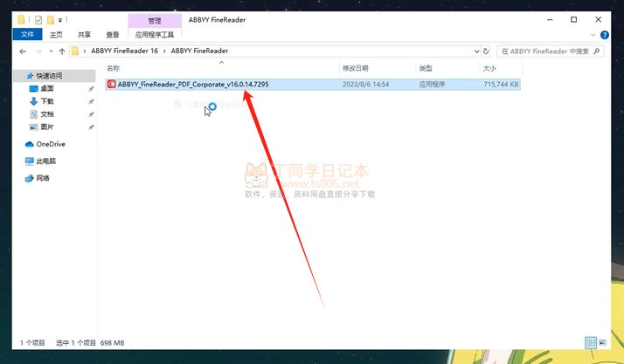This screenshot has width=624, height=364.
Task: Switch to details view in status bar
Action: [591, 342]
